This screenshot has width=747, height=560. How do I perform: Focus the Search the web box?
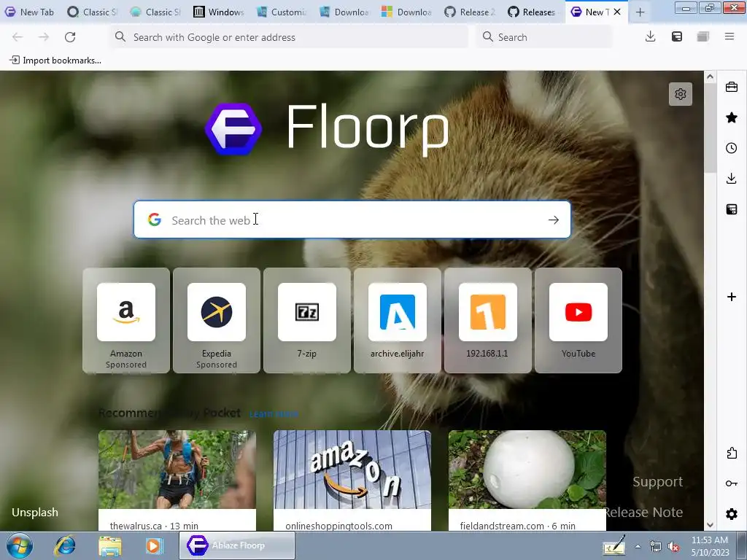352,219
